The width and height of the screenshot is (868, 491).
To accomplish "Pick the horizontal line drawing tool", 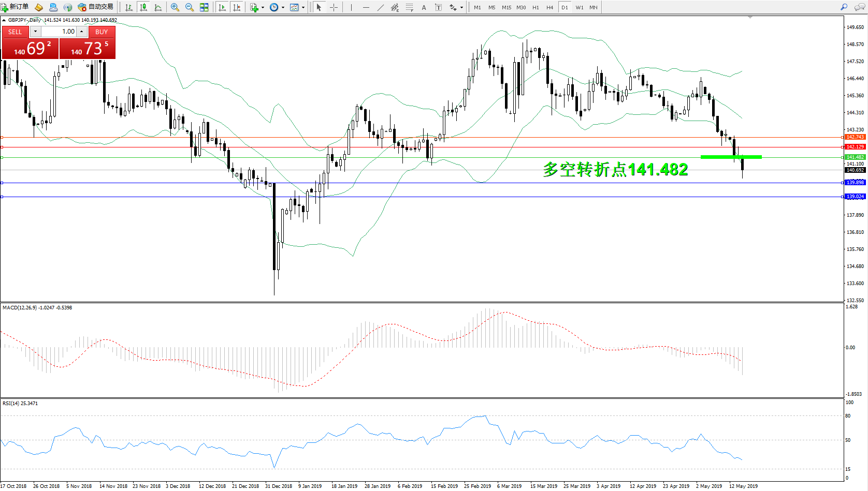I will pos(366,7).
